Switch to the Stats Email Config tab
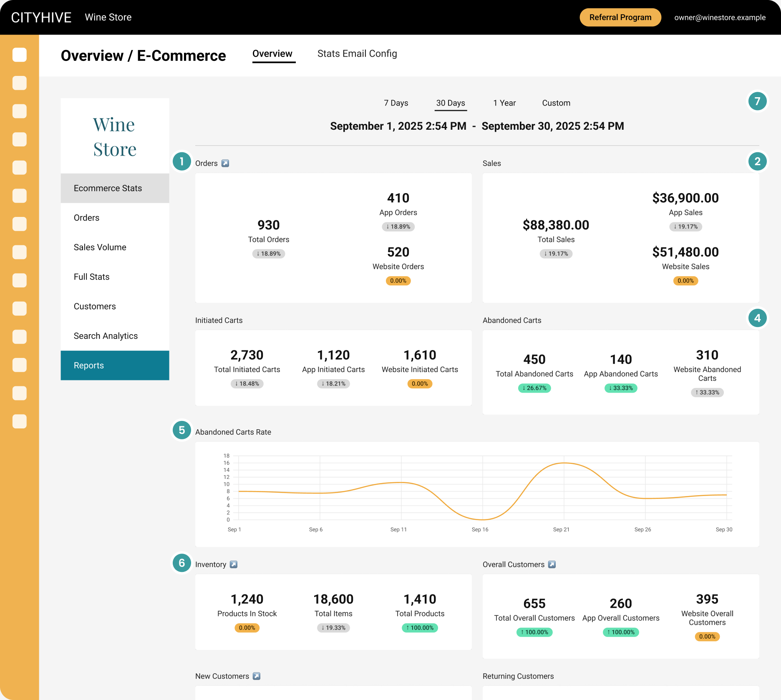Screen dimensions: 781x700 point(357,54)
